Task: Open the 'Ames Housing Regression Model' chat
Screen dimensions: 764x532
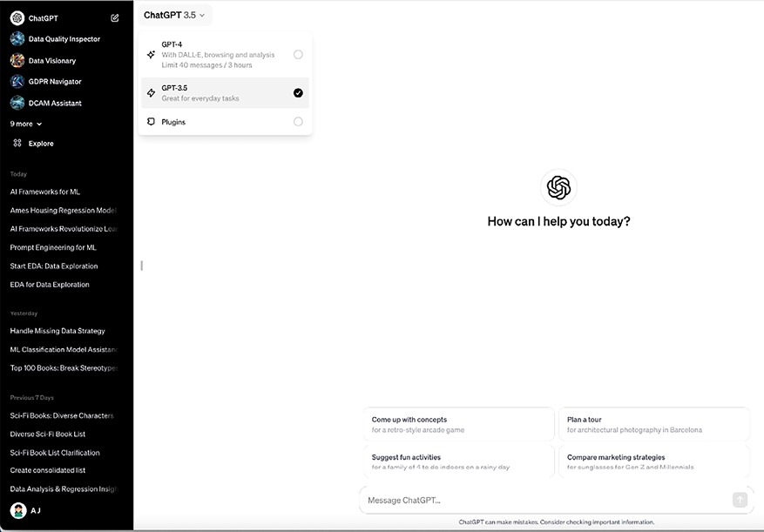Action: (x=64, y=211)
